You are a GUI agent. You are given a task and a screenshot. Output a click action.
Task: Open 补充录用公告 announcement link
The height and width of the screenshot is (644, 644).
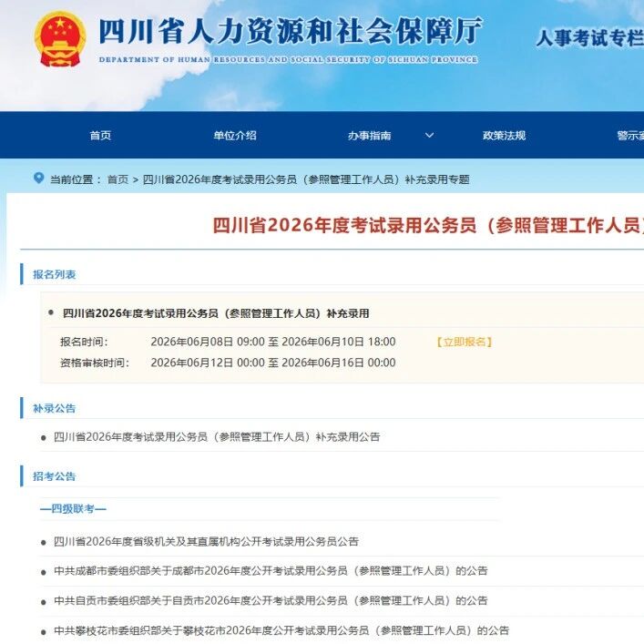pos(217,436)
